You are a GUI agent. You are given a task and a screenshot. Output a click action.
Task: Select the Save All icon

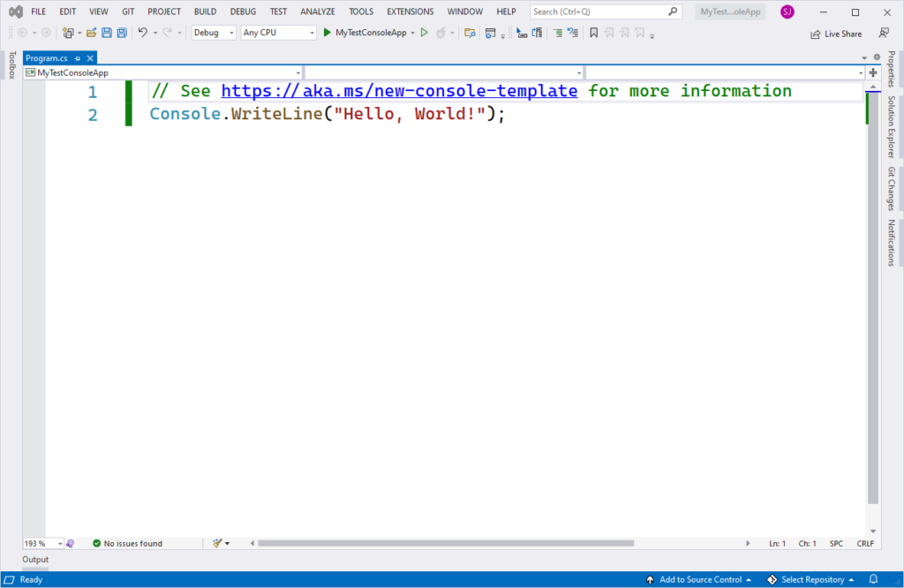pos(120,33)
